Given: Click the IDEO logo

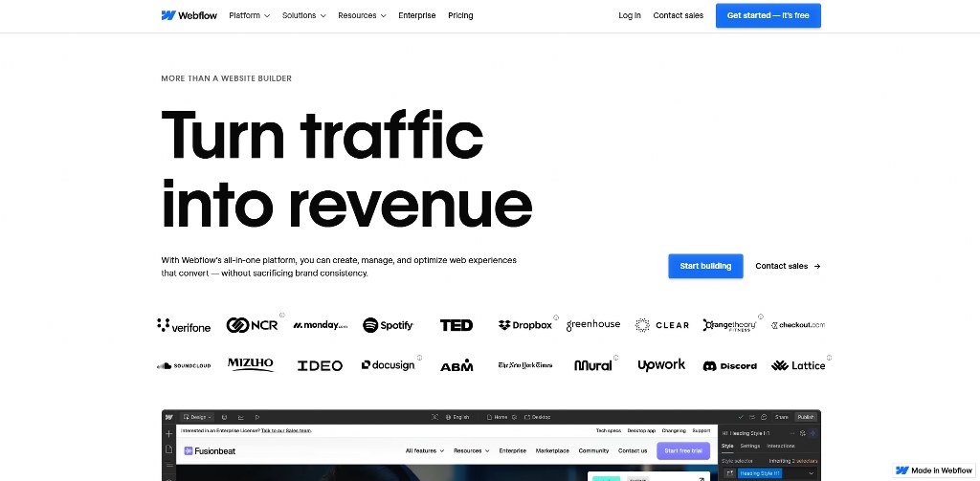Looking at the screenshot, I should click(x=320, y=366).
